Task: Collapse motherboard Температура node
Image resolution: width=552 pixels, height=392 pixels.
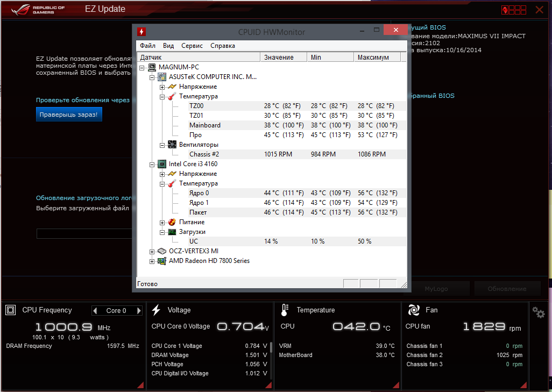Action: [x=162, y=97]
